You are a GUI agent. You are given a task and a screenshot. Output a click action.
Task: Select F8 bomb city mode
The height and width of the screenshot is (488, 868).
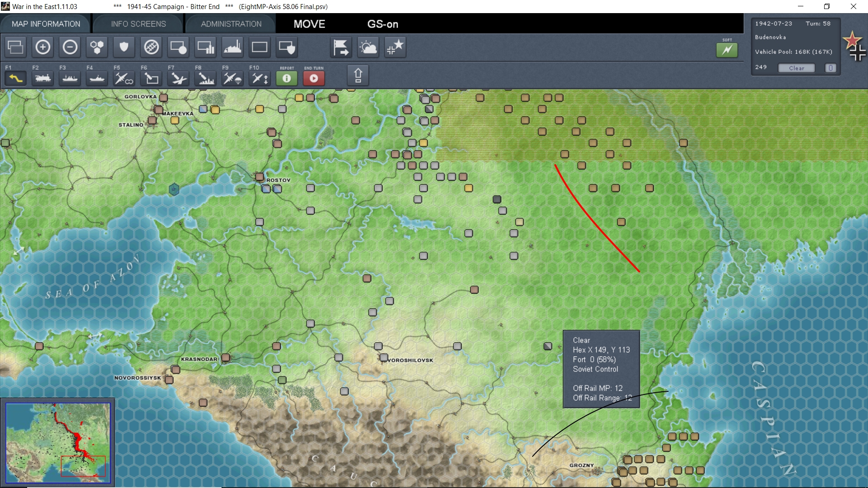(x=206, y=78)
